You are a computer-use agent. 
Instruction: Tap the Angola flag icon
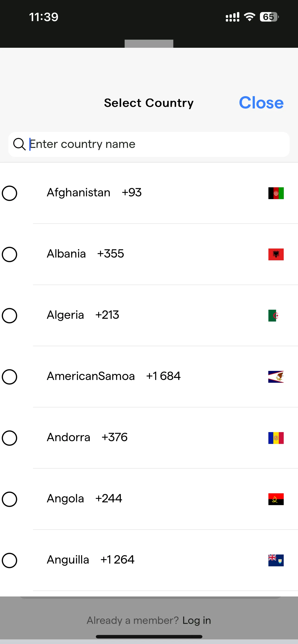coord(276,499)
